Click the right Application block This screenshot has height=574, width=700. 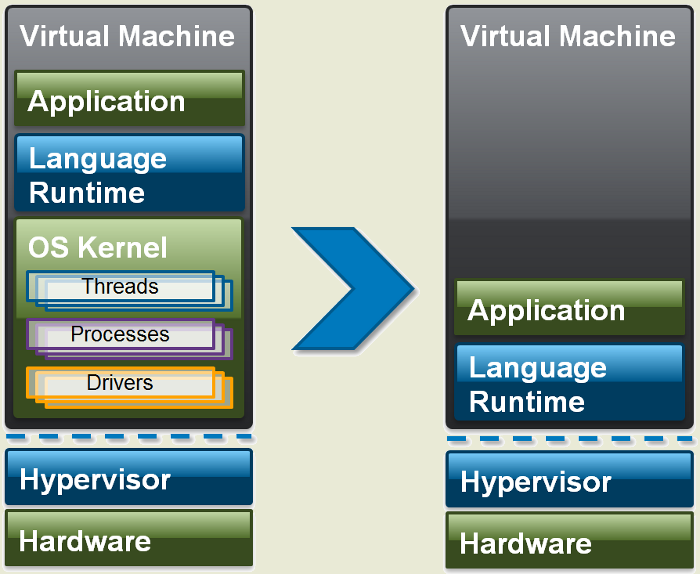pyautogui.click(x=569, y=307)
